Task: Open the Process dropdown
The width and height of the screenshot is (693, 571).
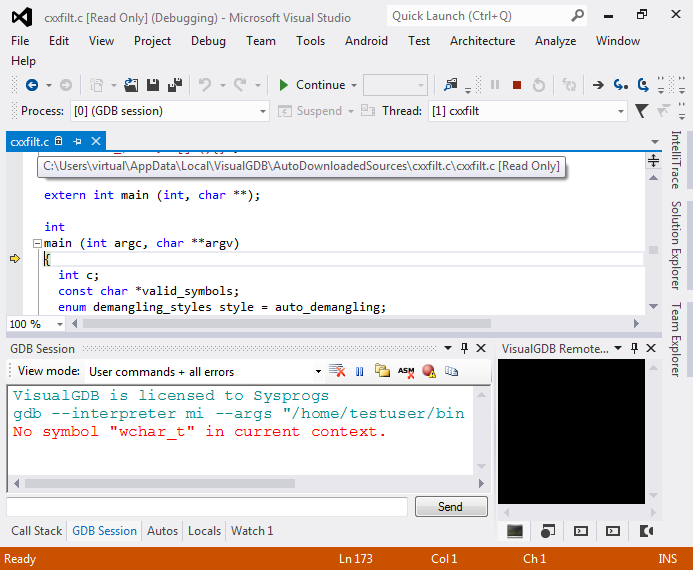Action: pos(170,111)
